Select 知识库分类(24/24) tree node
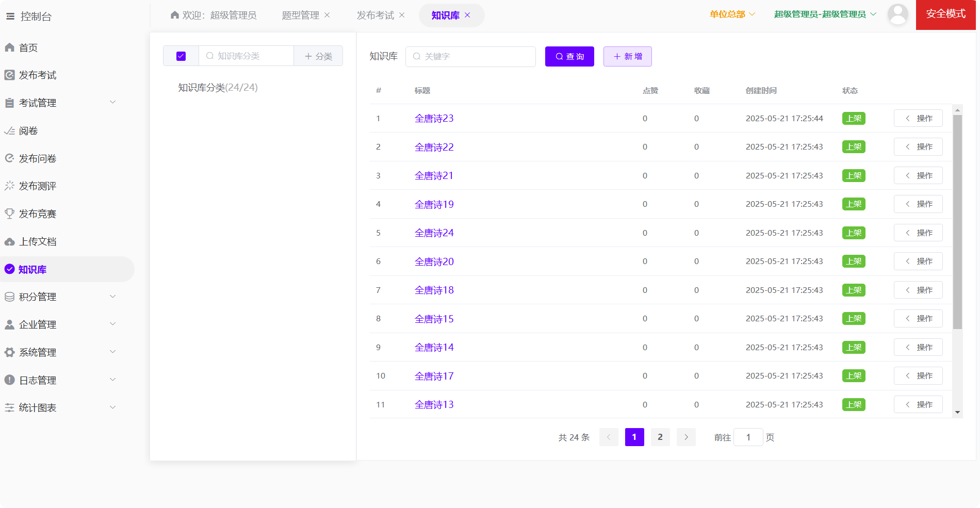980x508 pixels. point(218,88)
